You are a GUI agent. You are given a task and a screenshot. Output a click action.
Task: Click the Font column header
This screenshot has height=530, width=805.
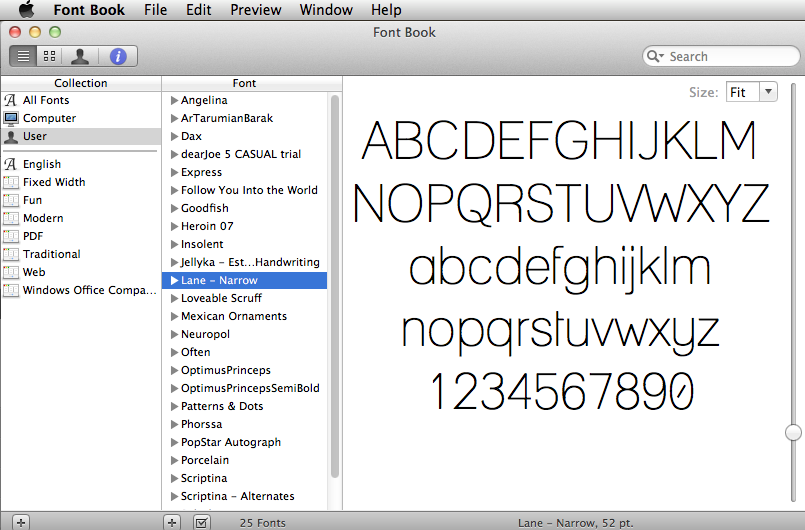[244, 83]
